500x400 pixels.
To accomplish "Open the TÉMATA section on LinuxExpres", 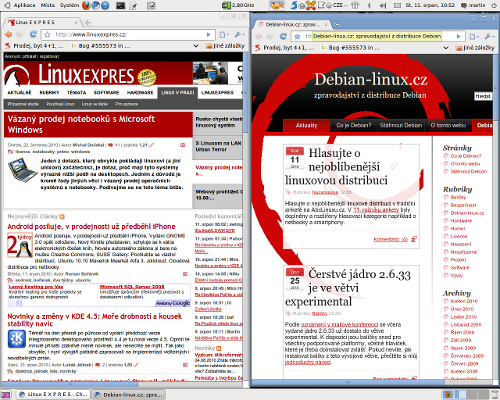I will [x=77, y=92].
